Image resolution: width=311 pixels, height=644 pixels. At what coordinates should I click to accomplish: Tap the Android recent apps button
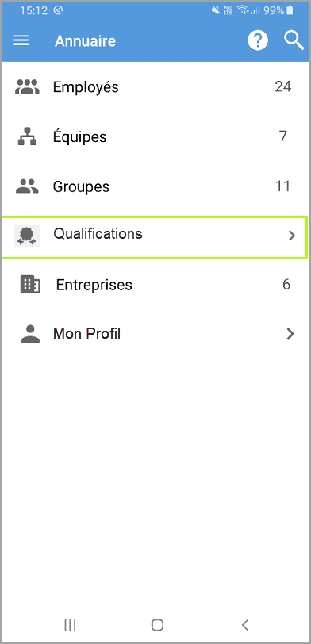click(x=71, y=625)
